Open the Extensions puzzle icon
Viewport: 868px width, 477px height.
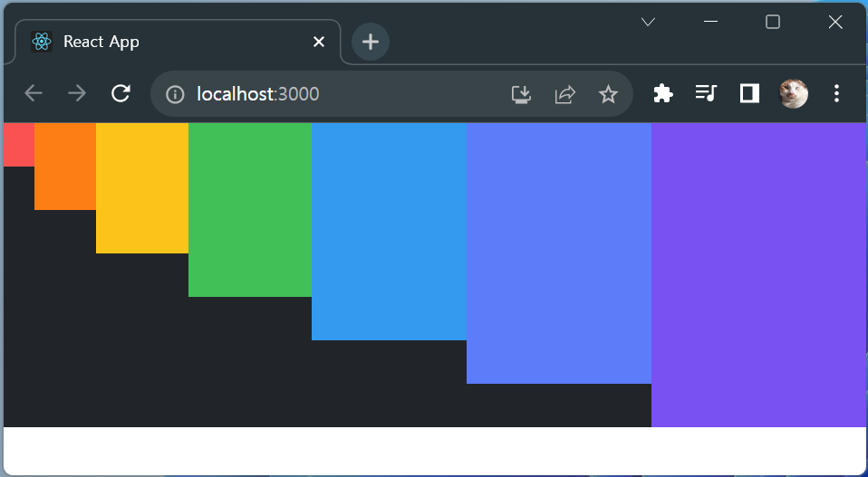662,93
